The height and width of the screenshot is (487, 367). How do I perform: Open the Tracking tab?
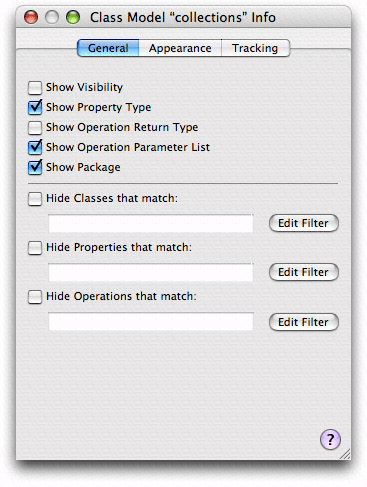(x=255, y=48)
